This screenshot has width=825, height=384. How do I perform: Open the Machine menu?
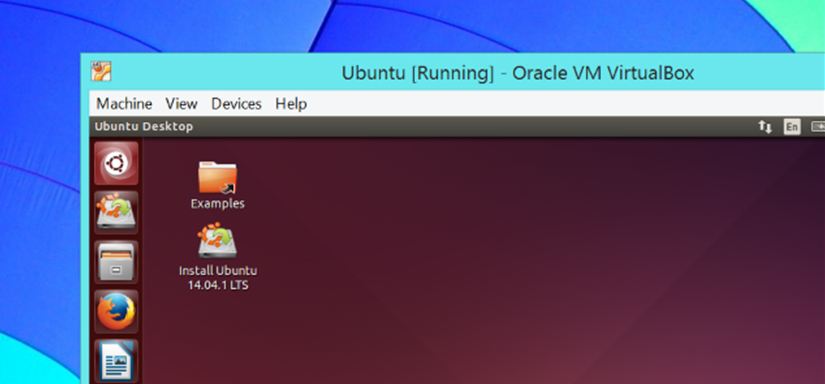click(x=124, y=104)
